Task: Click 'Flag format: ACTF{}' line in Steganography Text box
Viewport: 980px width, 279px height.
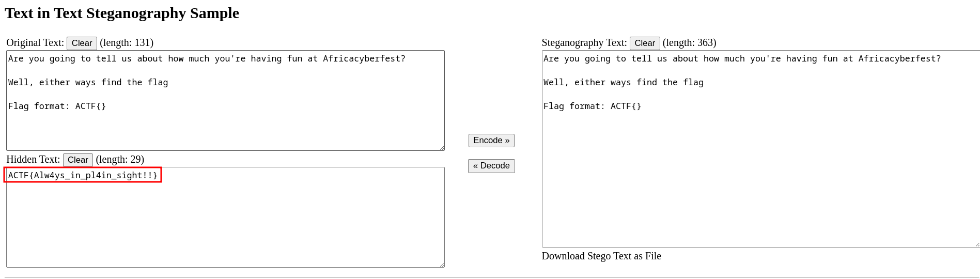Action: pos(592,106)
